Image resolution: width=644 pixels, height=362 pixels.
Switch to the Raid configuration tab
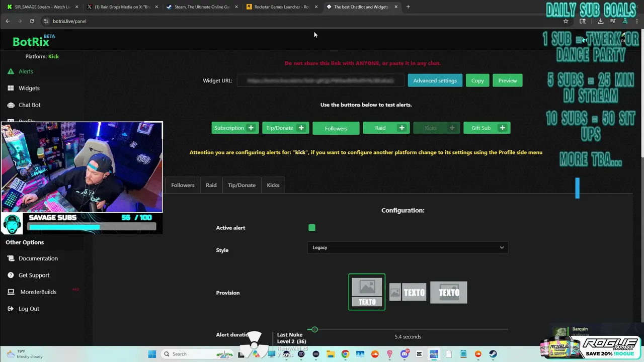click(x=211, y=185)
